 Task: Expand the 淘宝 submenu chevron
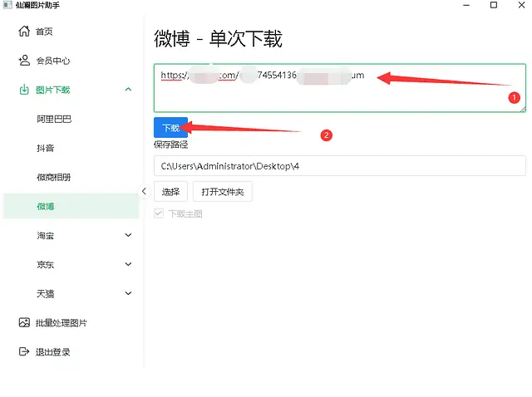click(128, 235)
